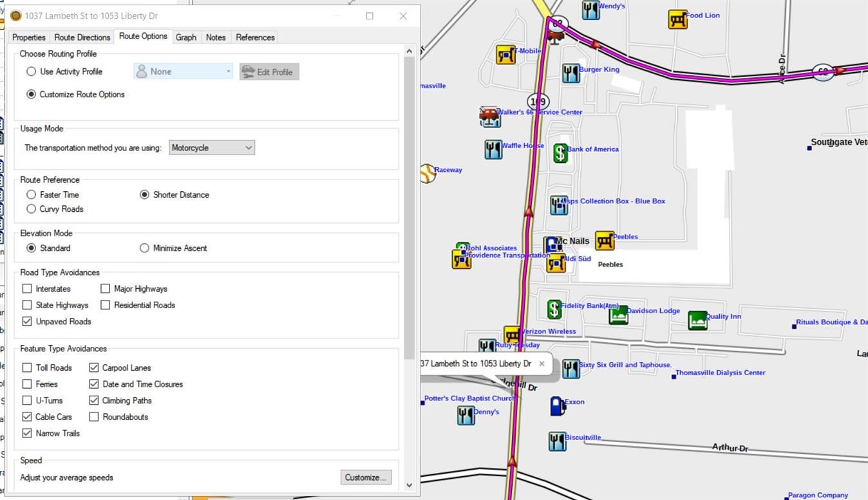868x500 pixels.
Task: Uncheck the Unpaved Roads avoidance
Action: [x=27, y=321]
